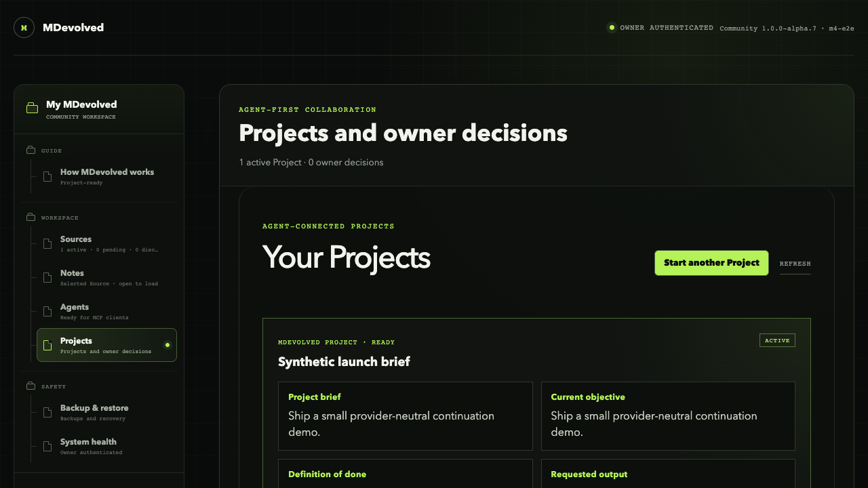The image size is (868, 488).
Task: Click the Workspace section folder icon
Action: [31, 218]
